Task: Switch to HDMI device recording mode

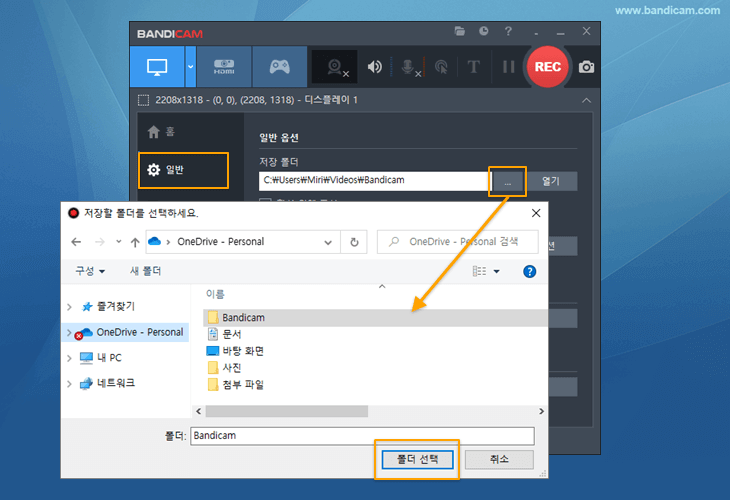Action: [x=224, y=67]
